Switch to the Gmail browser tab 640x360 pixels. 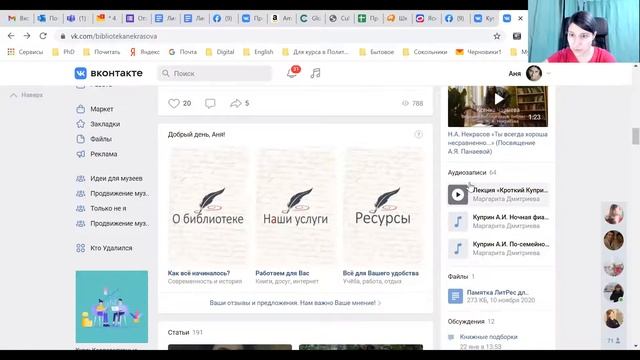18,18
